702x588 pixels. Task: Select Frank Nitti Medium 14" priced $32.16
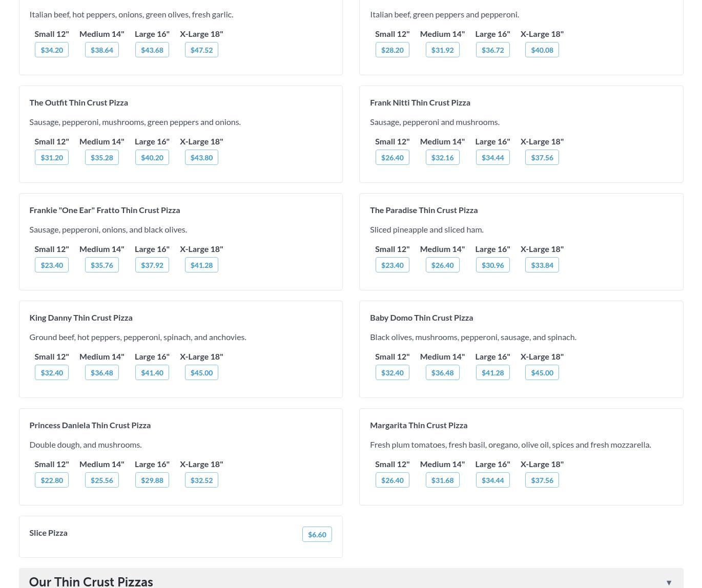[442, 157]
